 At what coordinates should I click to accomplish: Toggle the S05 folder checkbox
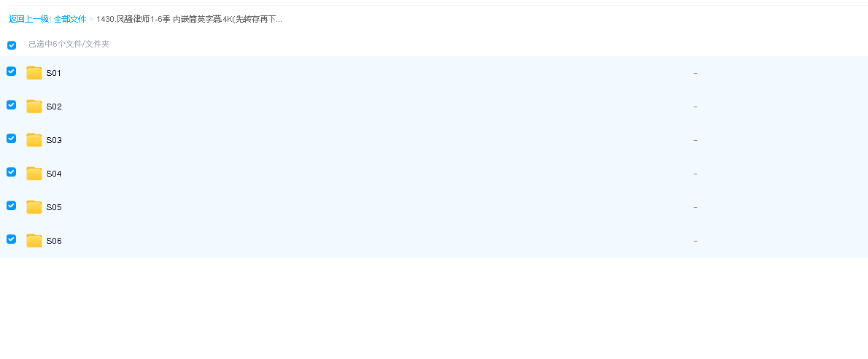point(11,206)
